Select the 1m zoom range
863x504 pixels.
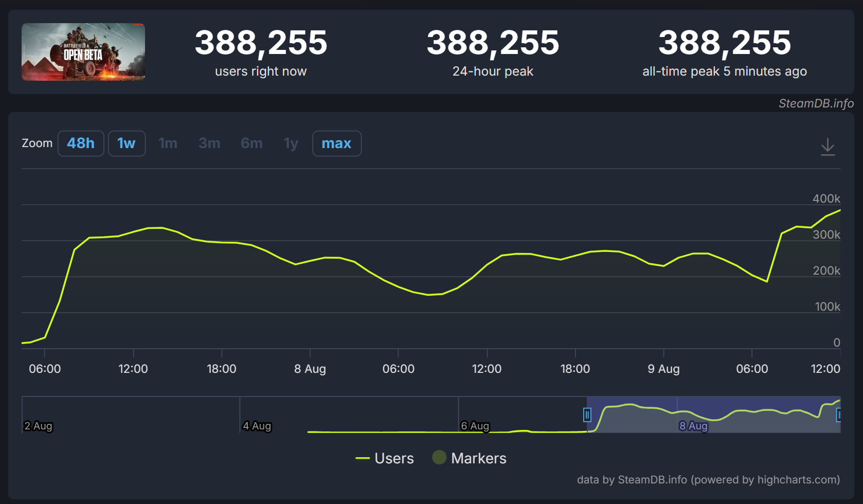pyautogui.click(x=168, y=143)
